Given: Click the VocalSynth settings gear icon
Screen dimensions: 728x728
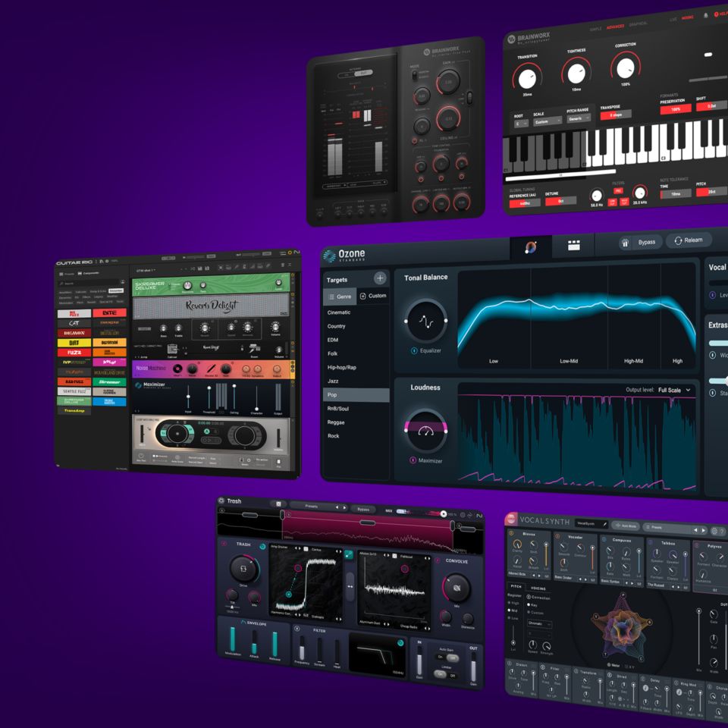Looking at the screenshot, I should click(713, 531).
